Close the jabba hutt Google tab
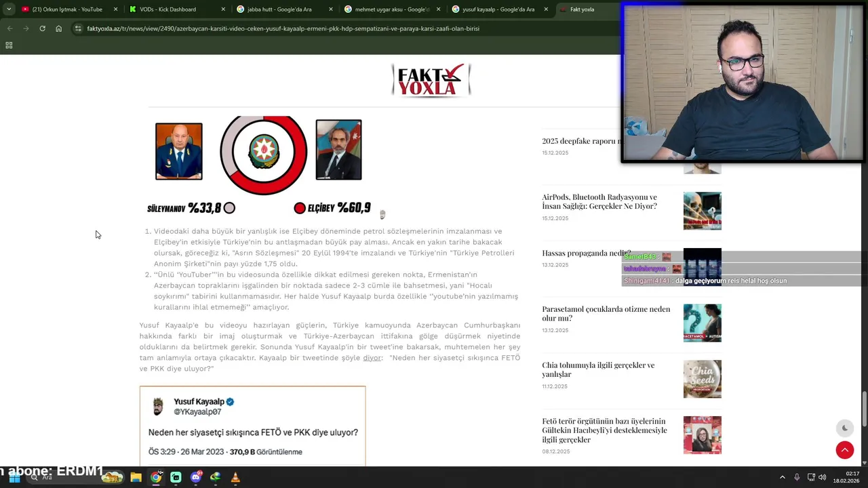 (x=331, y=9)
